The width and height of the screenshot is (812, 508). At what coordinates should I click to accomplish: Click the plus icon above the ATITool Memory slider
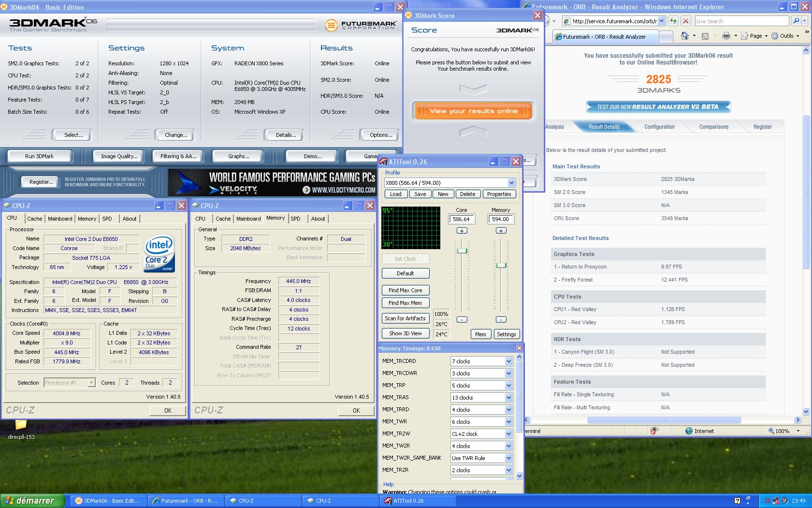[x=501, y=230]
